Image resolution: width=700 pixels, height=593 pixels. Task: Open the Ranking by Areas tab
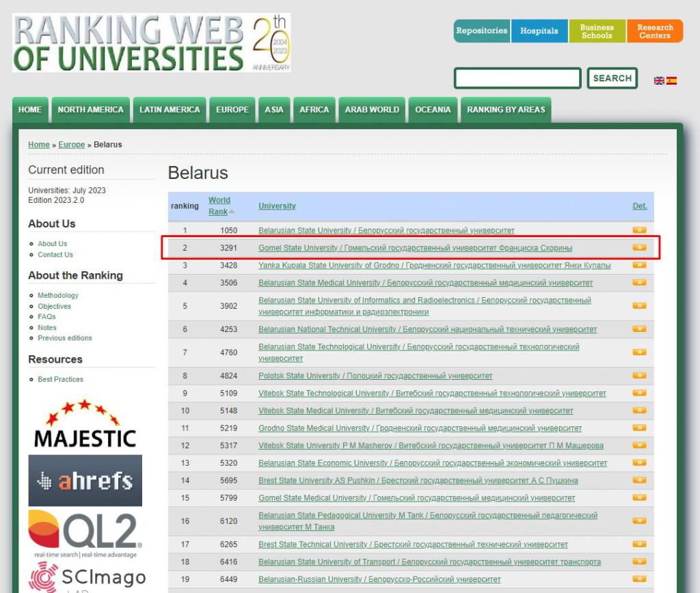(x=506, y=110)
